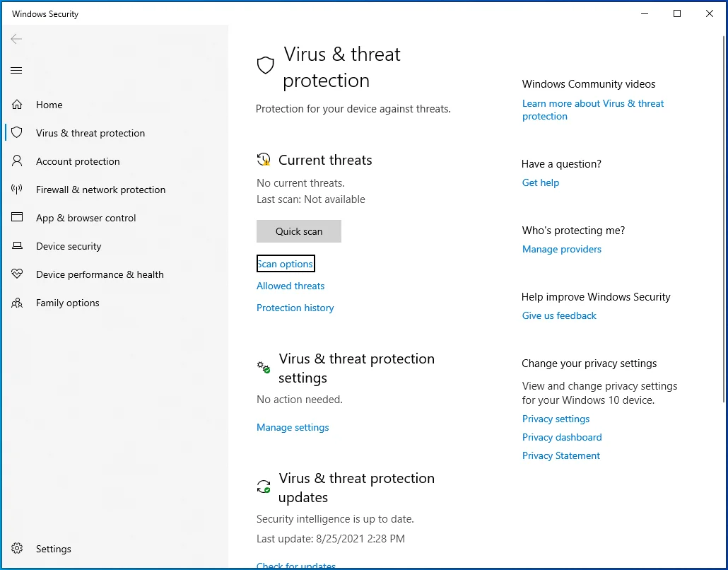Open Scan options link
This screenshot has height=570, width=728.
[286, 264]
